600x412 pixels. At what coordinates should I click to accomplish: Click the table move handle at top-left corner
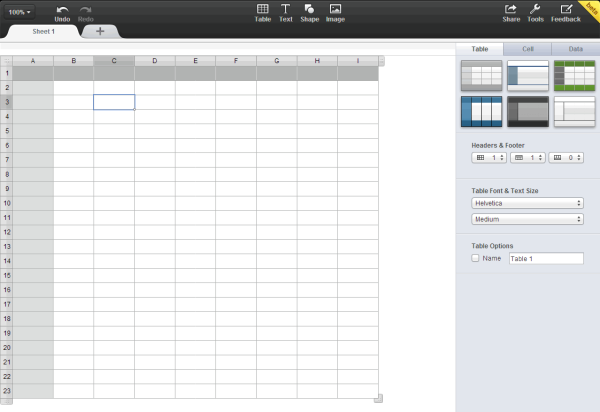pos(7,61)
